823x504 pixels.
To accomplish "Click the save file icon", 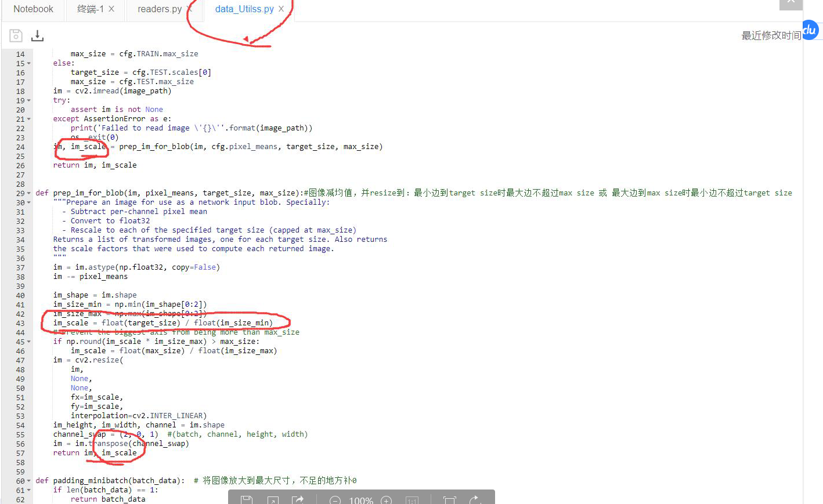I will [16, 35].
